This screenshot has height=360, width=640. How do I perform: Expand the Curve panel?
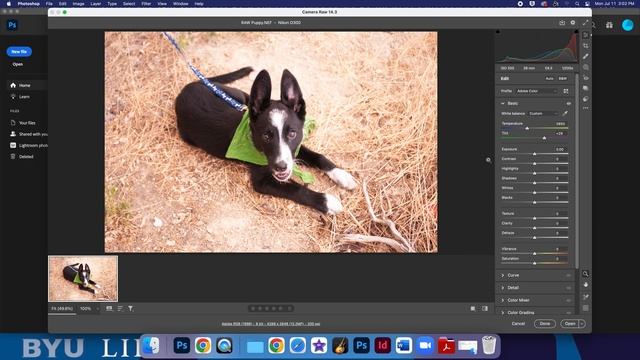(x=503, y=276)
